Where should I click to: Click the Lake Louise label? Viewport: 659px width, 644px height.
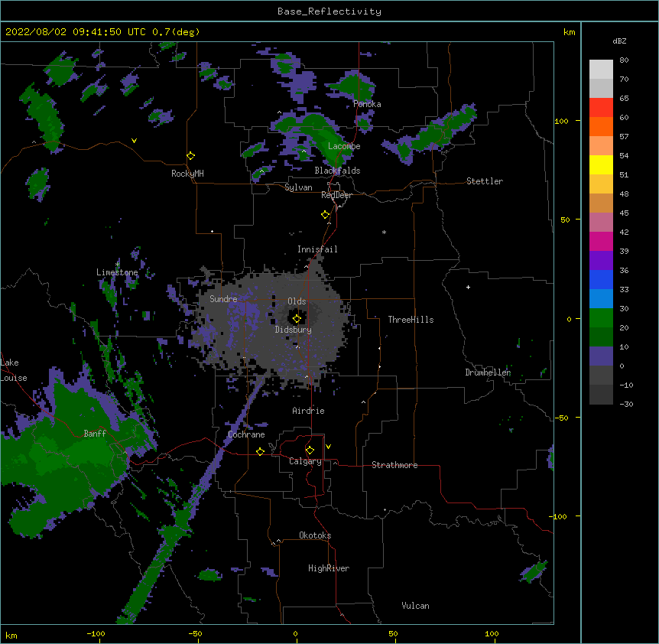(14, 370)
